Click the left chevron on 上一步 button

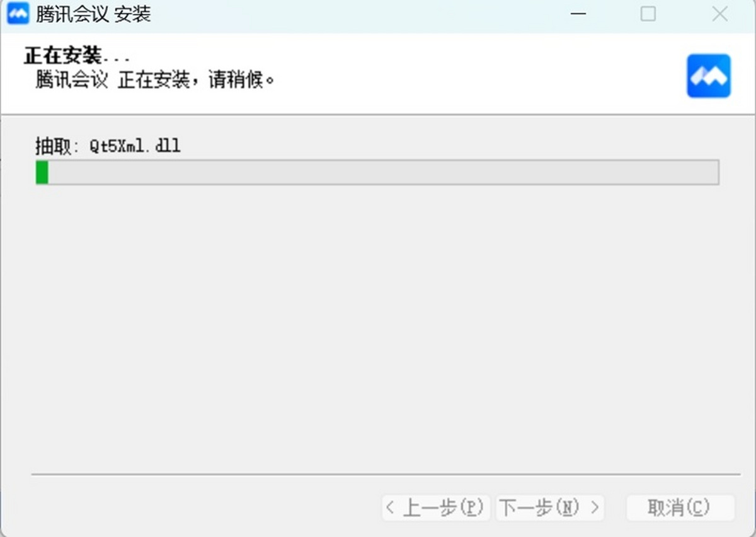pos(391,507)
